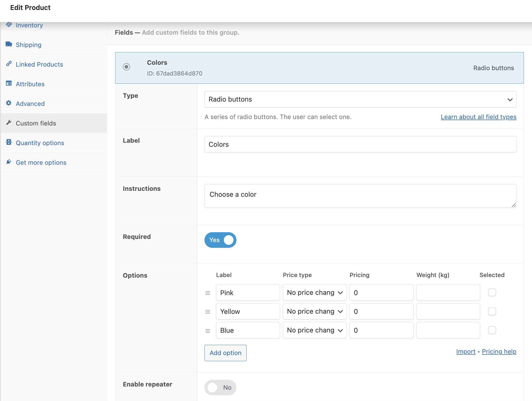Select the Colors field radio button
Screen dimensions: 532x401
(126, 67)
